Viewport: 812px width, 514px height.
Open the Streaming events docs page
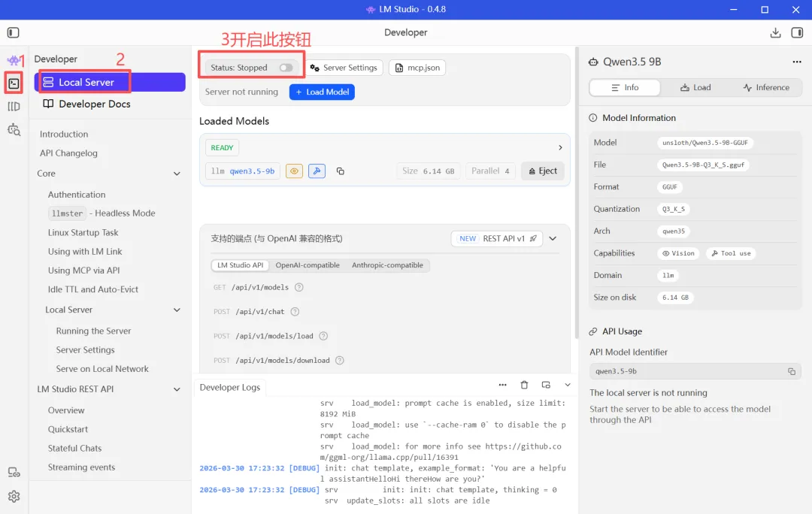pyautogui.click(x=81, y=467)
